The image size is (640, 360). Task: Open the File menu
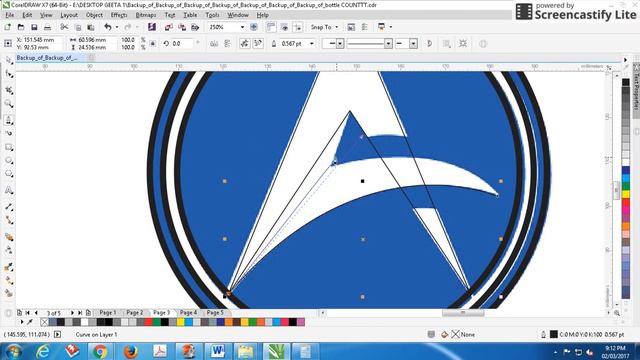9,15
